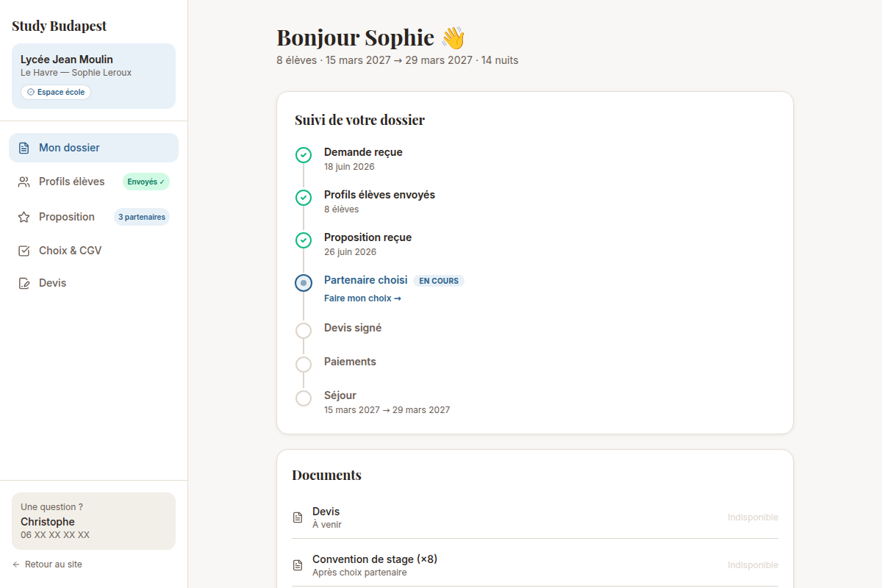This screenshot has height=588, width=882.
Task: Click the empty step circle for Paiements
Action: [x=304, y=365]
